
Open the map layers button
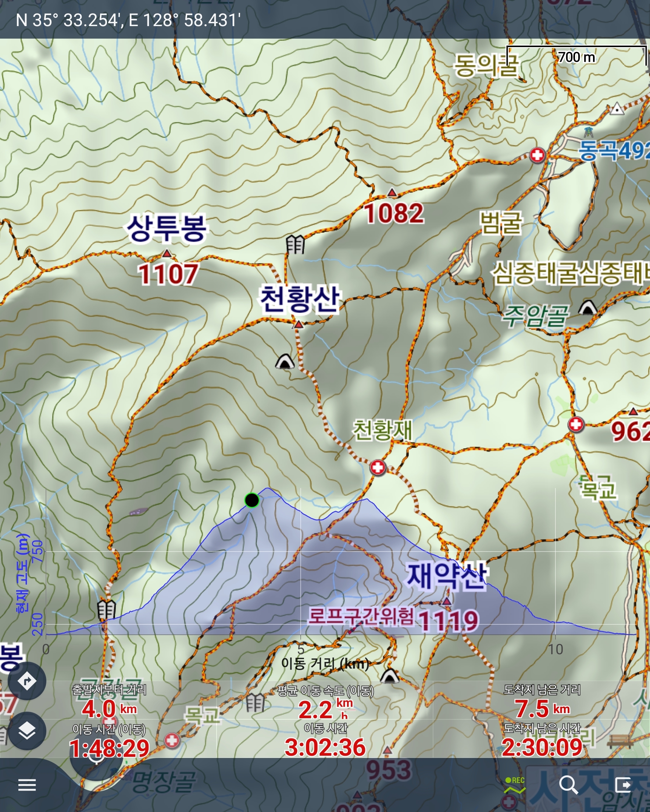pos(27,731)
